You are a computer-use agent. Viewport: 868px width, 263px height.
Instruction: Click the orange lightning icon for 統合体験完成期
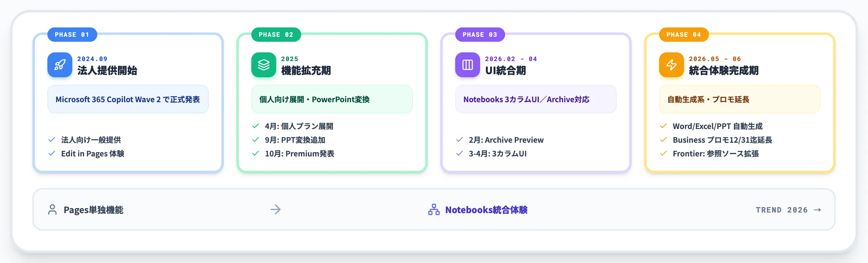[671, 65]
